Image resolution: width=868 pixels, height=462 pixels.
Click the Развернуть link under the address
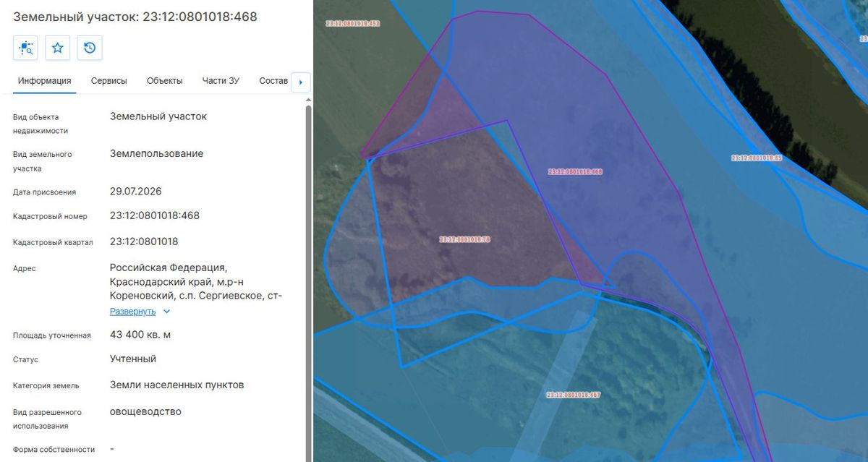pyautogui.click(x=132, y=312)
